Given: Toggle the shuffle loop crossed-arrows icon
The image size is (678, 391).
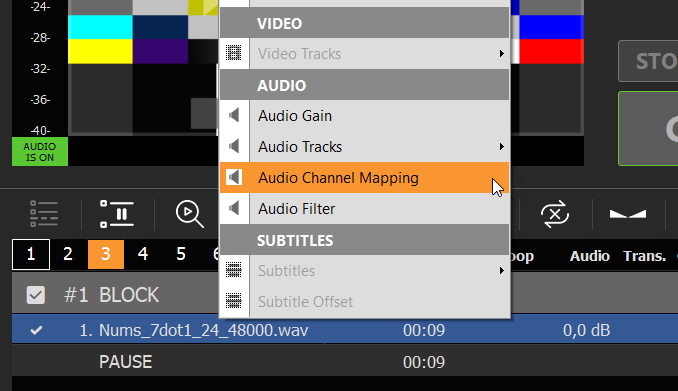Looking at the screenshot, I should (555, 214).
